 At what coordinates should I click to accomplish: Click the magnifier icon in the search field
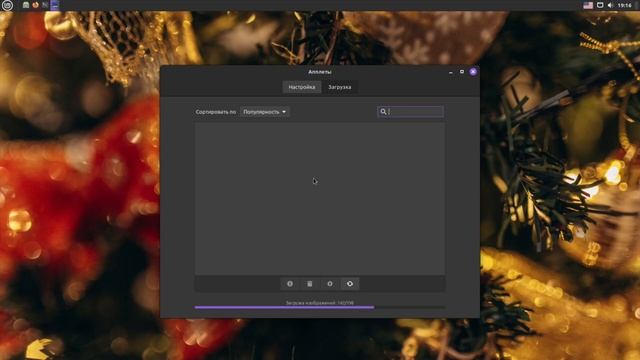click(x=383, y=111)
